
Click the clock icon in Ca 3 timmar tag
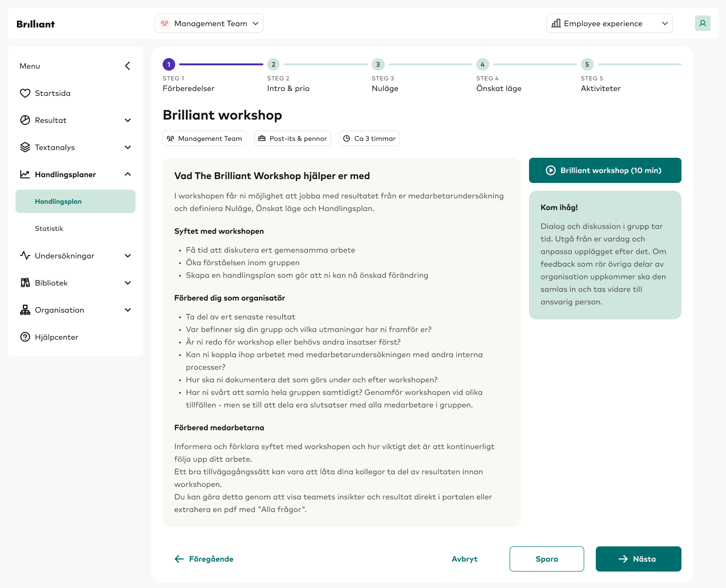coord(347,138)
